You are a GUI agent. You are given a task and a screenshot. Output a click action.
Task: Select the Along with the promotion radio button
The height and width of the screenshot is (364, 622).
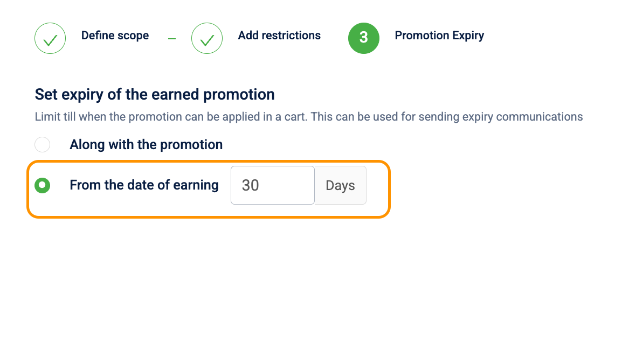[x=42, y=145]
